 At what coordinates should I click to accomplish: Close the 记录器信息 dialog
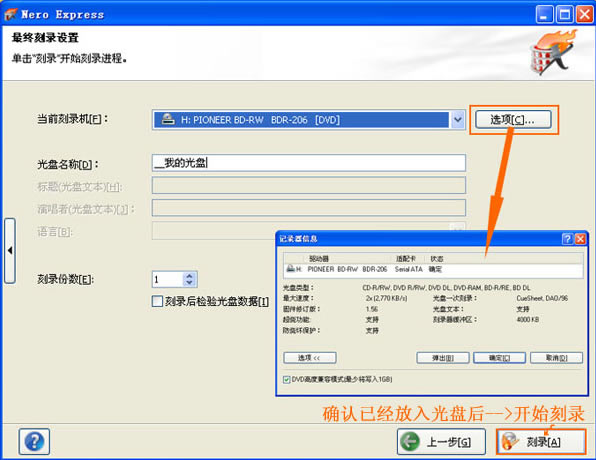(580, 239)
